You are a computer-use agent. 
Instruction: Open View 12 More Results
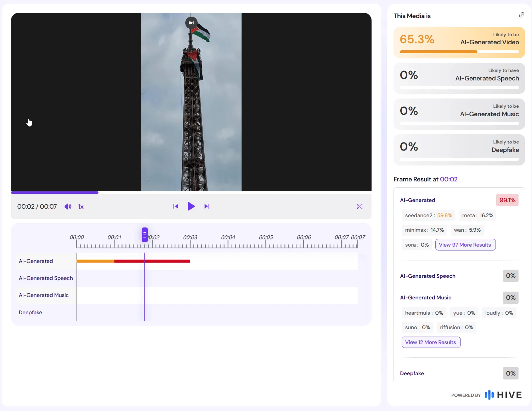[x=431, y=342]
